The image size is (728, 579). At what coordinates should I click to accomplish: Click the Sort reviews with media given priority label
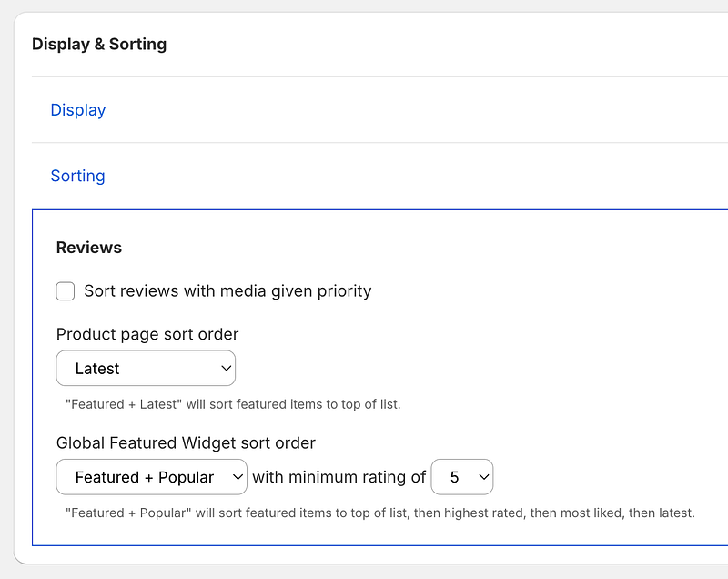pyautogui.click(x=227, y=290)
